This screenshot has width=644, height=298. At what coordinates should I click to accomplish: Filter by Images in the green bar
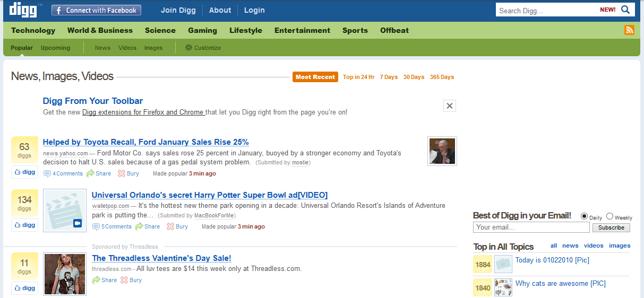click(x=153, y=48)
